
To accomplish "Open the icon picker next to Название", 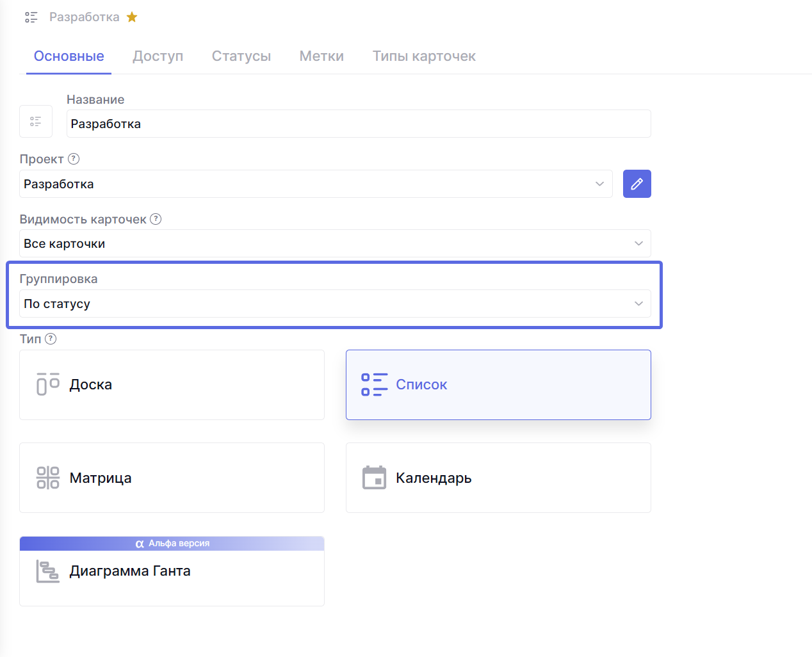I will 36,122.
